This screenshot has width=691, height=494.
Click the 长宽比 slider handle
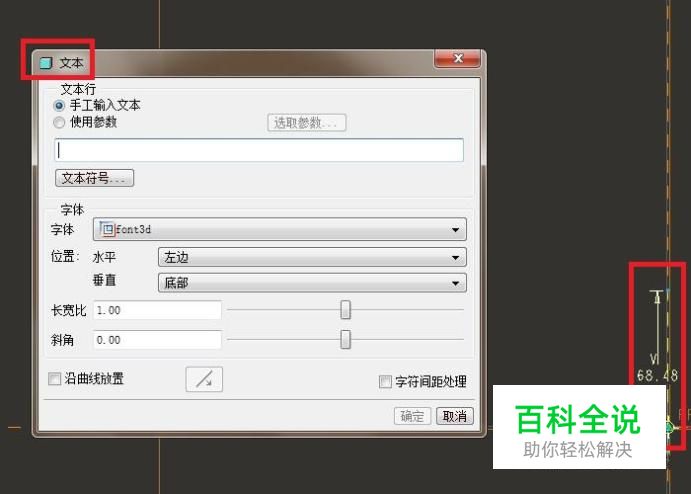coord(346,310)
